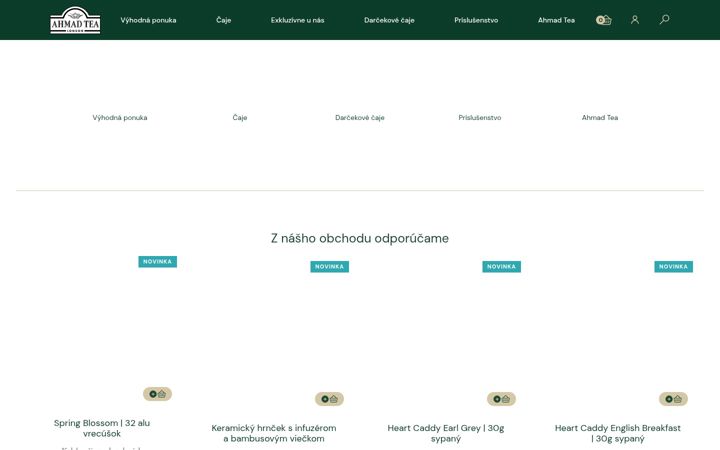This screenshot has width=720, height=450.
Task: Go to Čaje category link below header
Action: click(x=240, y=118)
